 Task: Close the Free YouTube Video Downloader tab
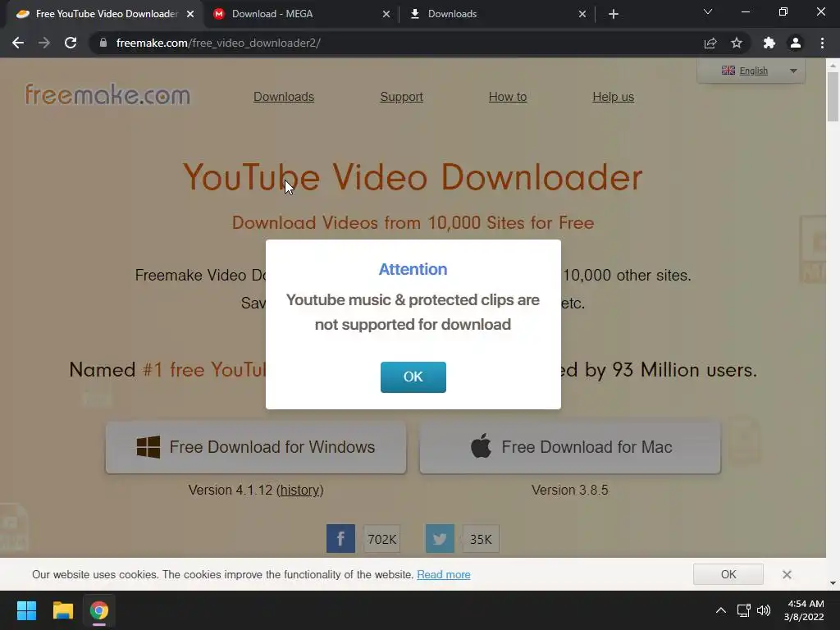pos(190,14)
